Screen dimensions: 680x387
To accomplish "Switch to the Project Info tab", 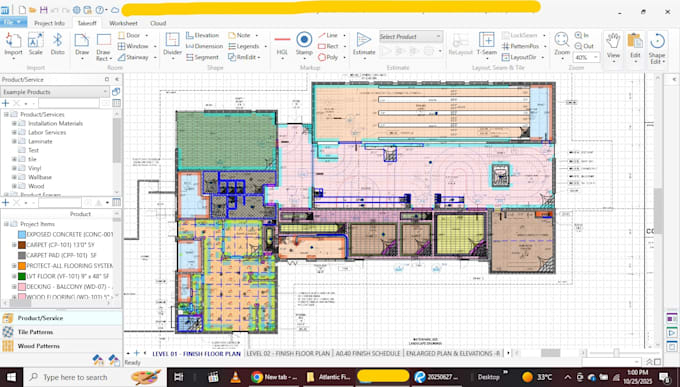I will click(x=49, y=23).
